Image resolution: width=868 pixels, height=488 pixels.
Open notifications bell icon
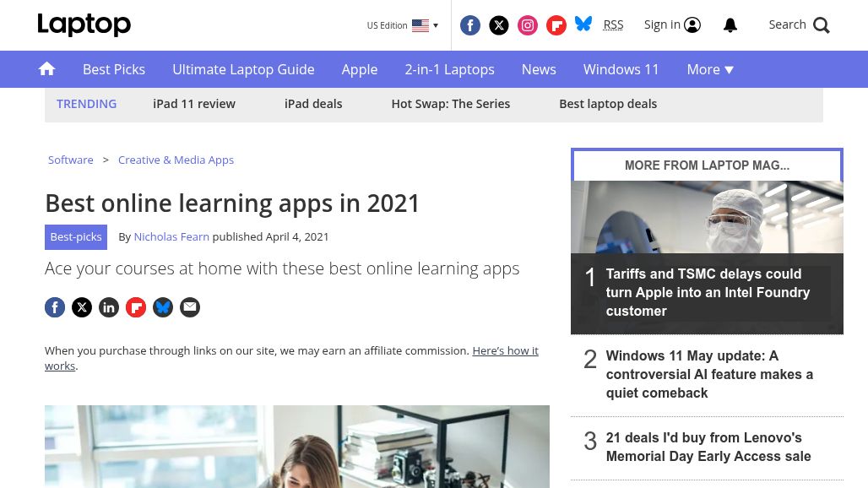coord(730,24)
